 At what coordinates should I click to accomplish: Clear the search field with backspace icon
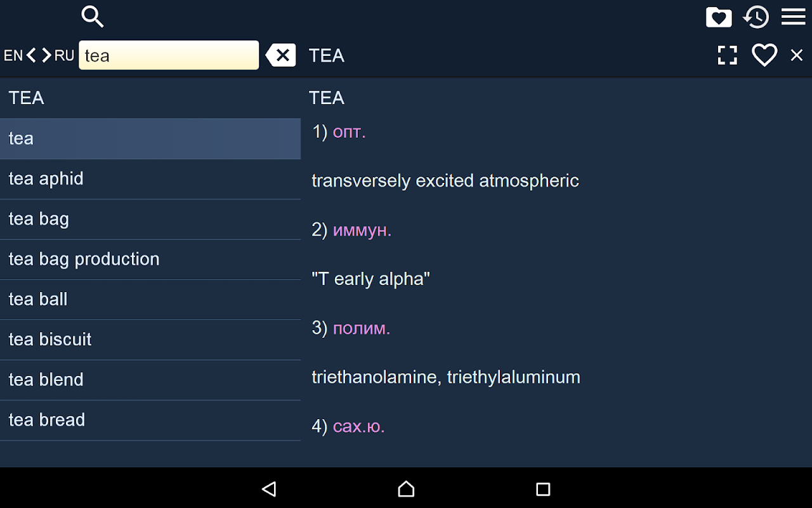pyautogui.click(x=280, y=55)
